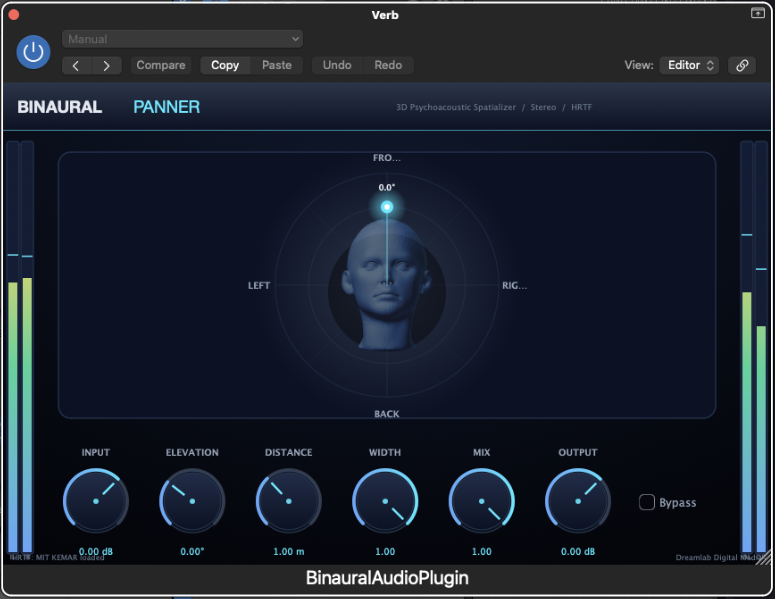Click the LEFT direction label
This screenshot has height=599, width=775.
click(258, 286)
